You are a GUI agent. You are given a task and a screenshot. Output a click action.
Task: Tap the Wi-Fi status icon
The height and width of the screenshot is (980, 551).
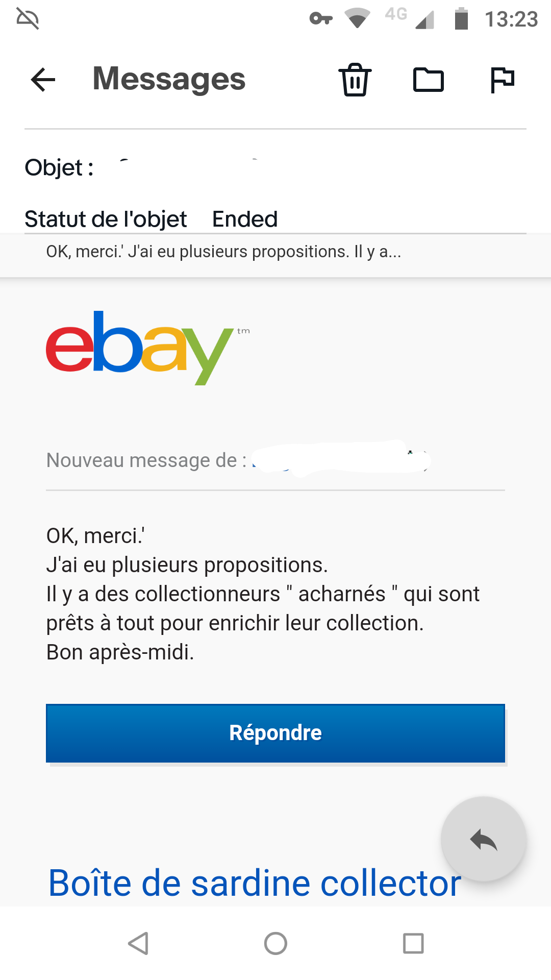(x=357, y=18)
